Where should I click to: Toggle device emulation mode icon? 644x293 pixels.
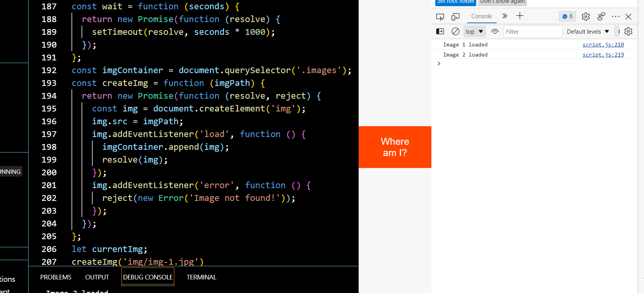click(x=456, y=17)
